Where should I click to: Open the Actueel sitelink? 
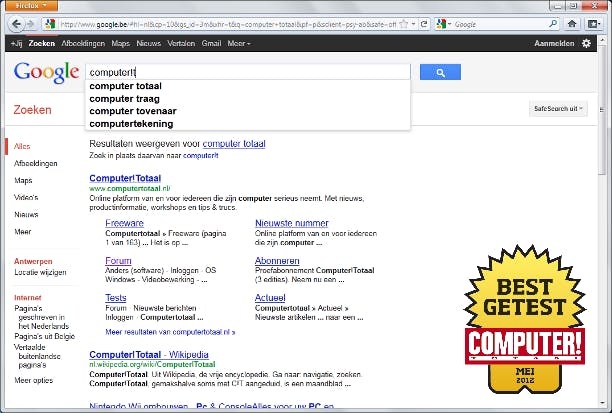pyautogui.click(x=270, y=298)
